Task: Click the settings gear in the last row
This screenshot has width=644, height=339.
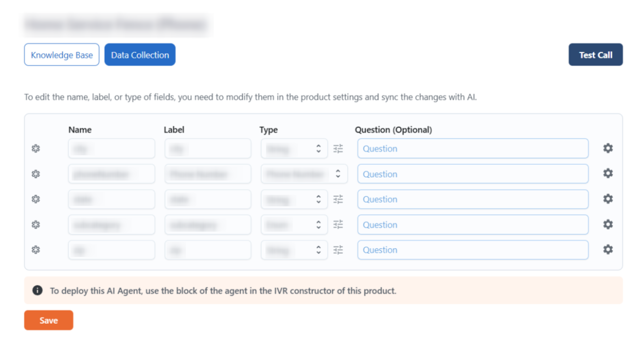Action: pyautogui.click(x=608, y=250)
